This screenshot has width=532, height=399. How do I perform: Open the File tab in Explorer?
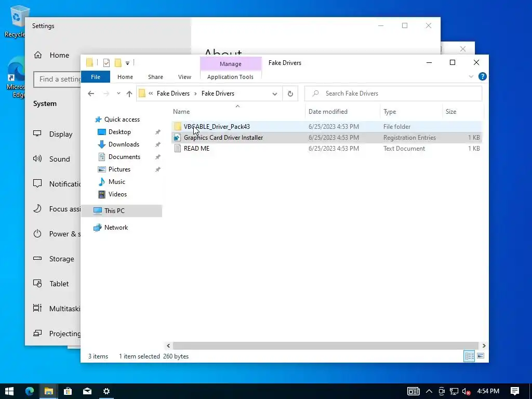coord(96,77)
